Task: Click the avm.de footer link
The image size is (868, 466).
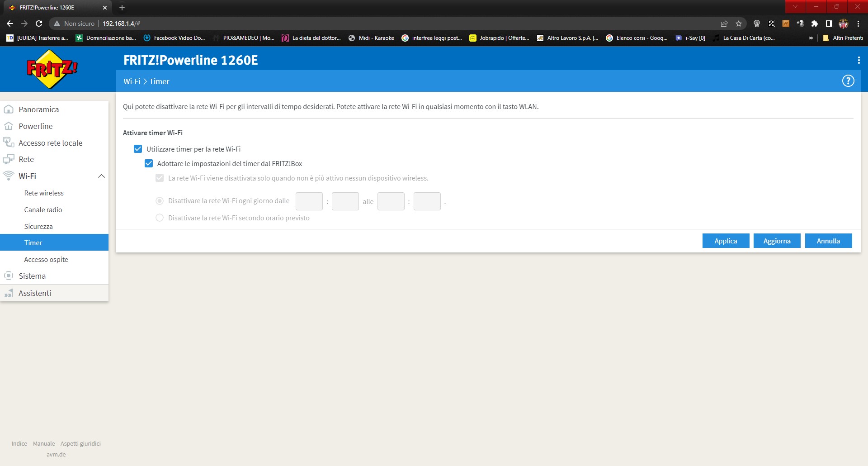Action: [x=56, y=454]
